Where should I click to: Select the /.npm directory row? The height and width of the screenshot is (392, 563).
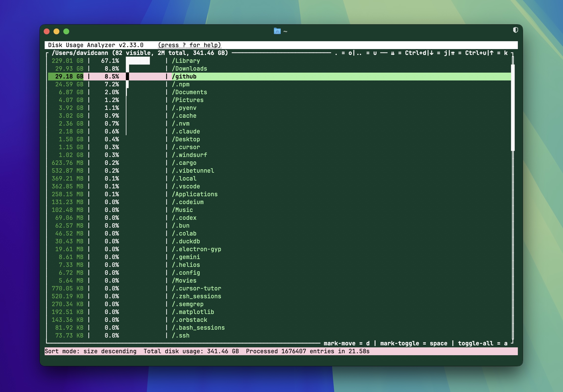(x=181, y=84)
